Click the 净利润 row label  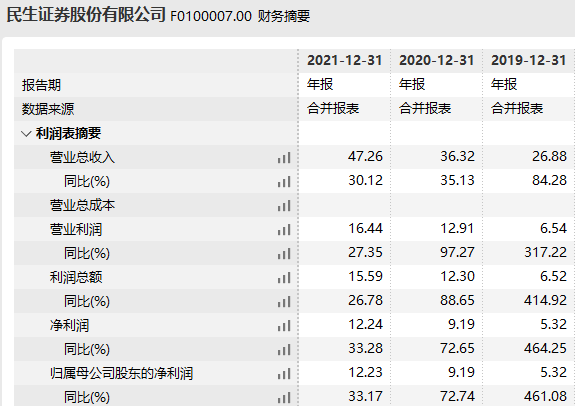click(69, 325)
